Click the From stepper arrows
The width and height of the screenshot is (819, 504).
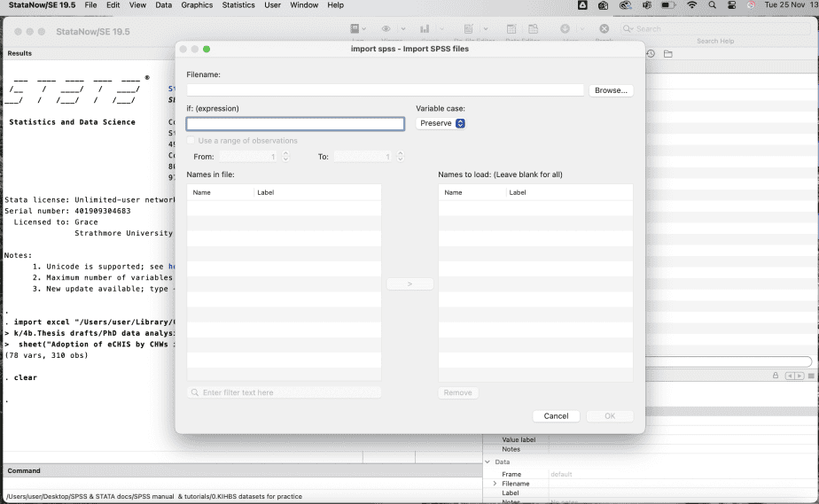285,157
